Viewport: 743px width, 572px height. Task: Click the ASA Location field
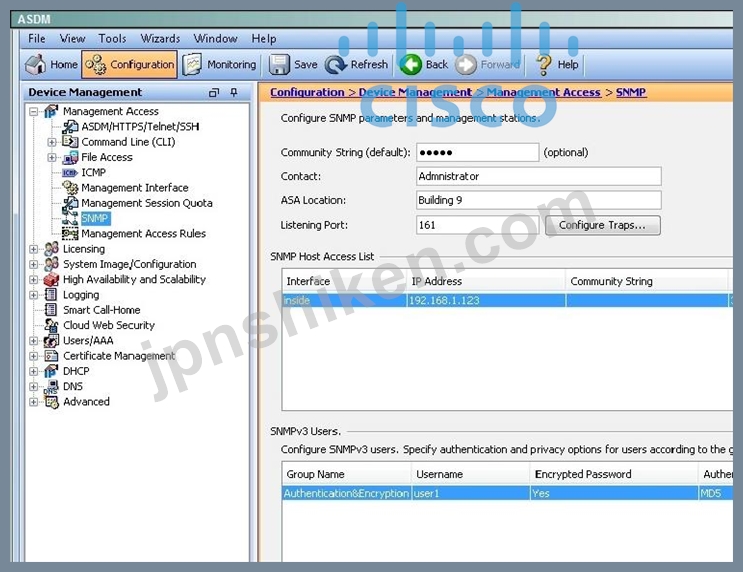click(x=539, y=200)
